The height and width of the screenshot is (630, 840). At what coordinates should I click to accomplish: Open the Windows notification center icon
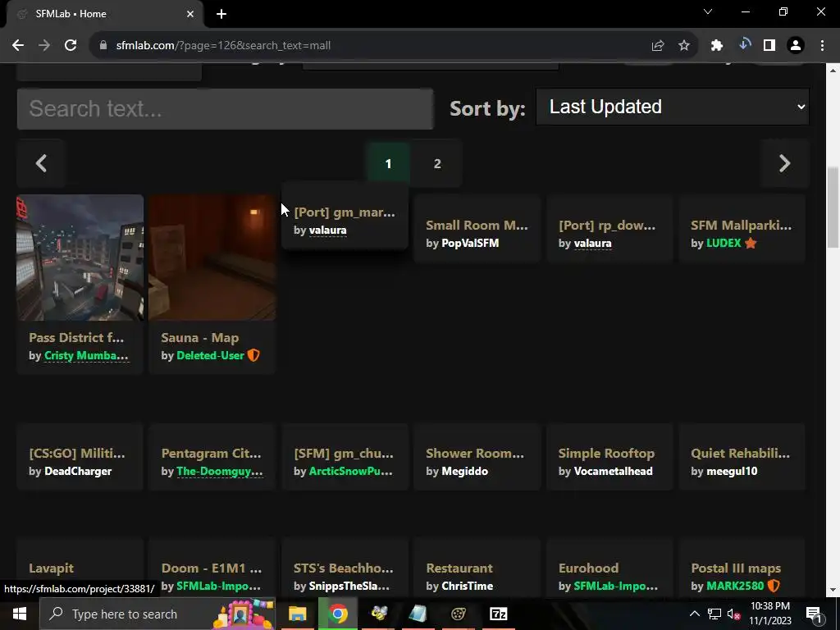click(x=813, y=614)
